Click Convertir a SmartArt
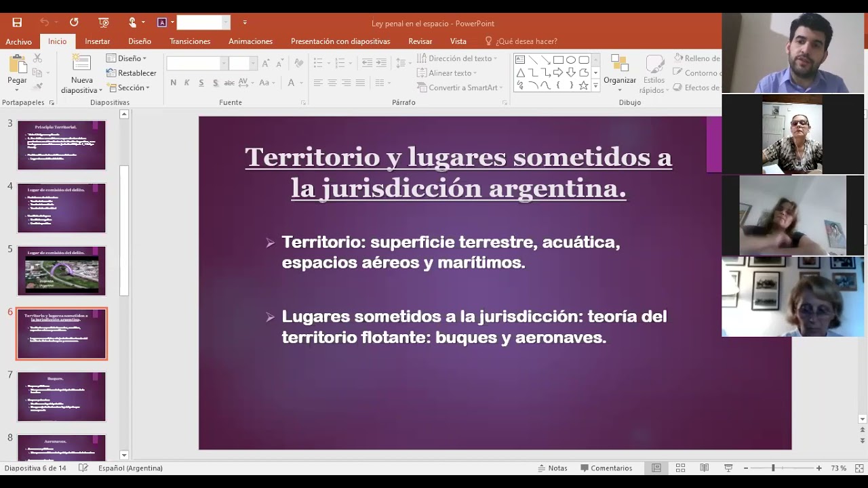868x488 pixels. 459,87
